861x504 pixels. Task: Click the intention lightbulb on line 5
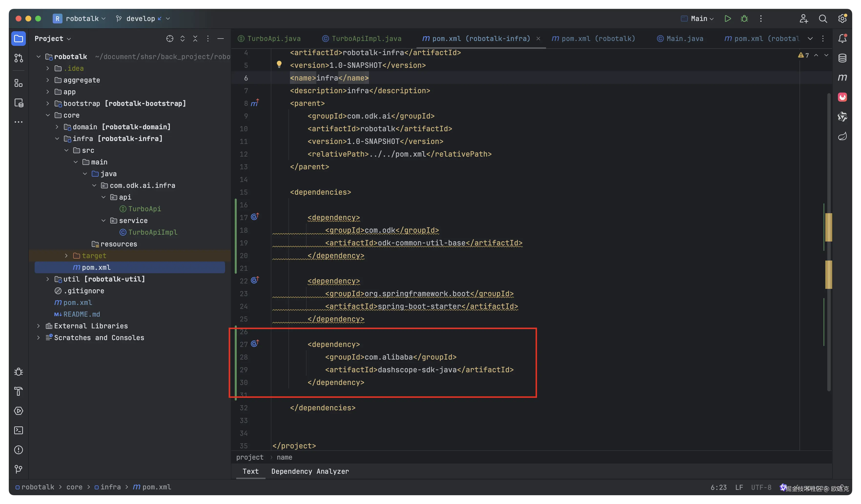(279, 64)
